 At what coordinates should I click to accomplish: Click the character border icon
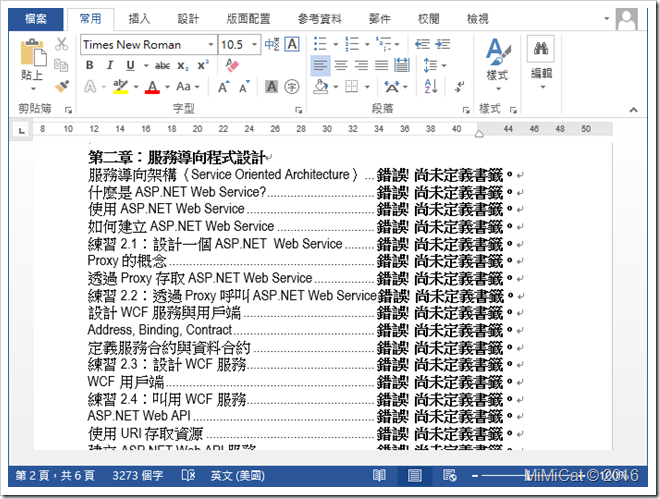tap(292, 44)
